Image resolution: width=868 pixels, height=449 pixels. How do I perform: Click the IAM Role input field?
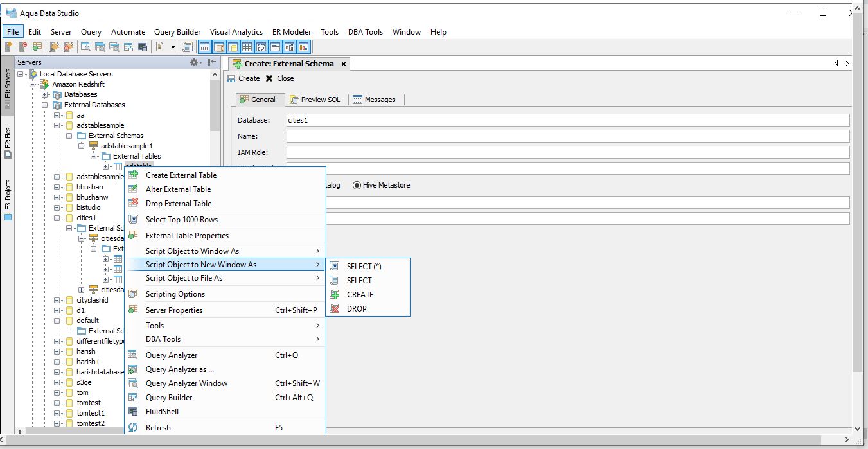pyautogui.click(x=568, y=152)
